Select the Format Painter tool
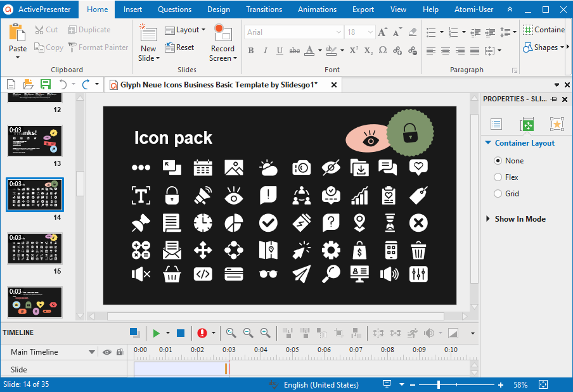This screenshot has width=573, height=392. point(99,47)
